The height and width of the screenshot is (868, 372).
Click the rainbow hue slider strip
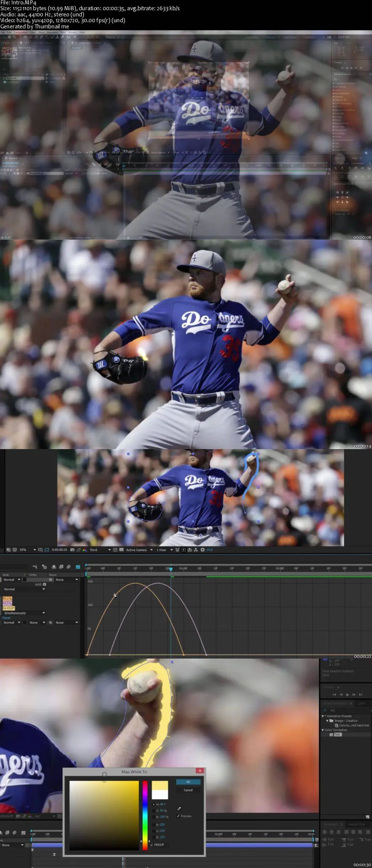pos(145,816)
